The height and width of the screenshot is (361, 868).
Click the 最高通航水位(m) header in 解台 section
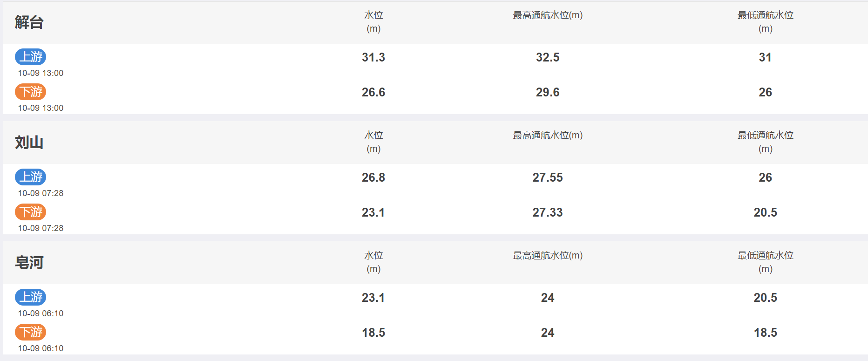[548, 15]
